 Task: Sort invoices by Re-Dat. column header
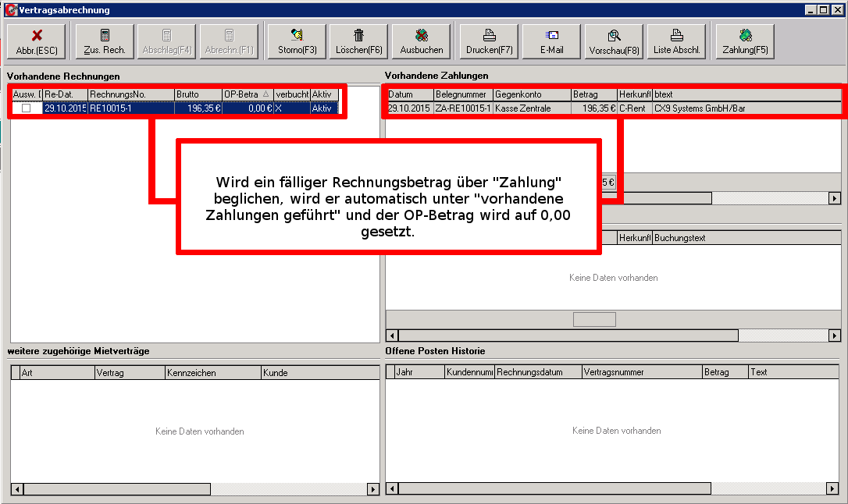click(64, 94)
